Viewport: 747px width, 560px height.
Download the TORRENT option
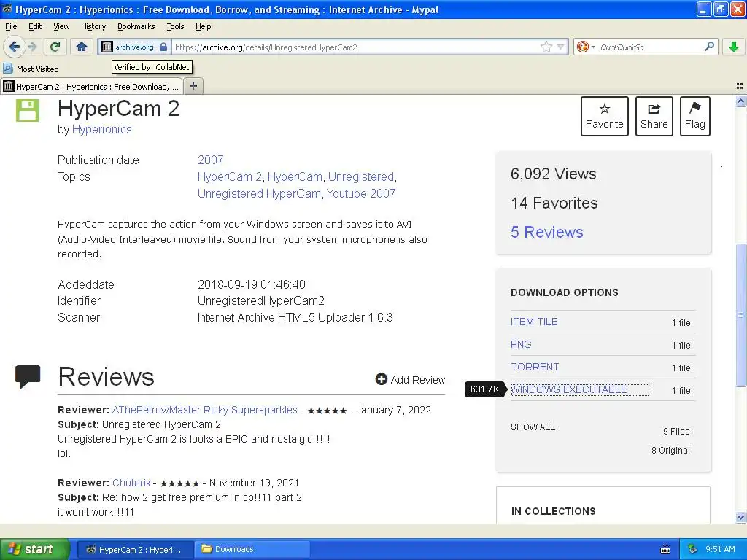[535, 367]
